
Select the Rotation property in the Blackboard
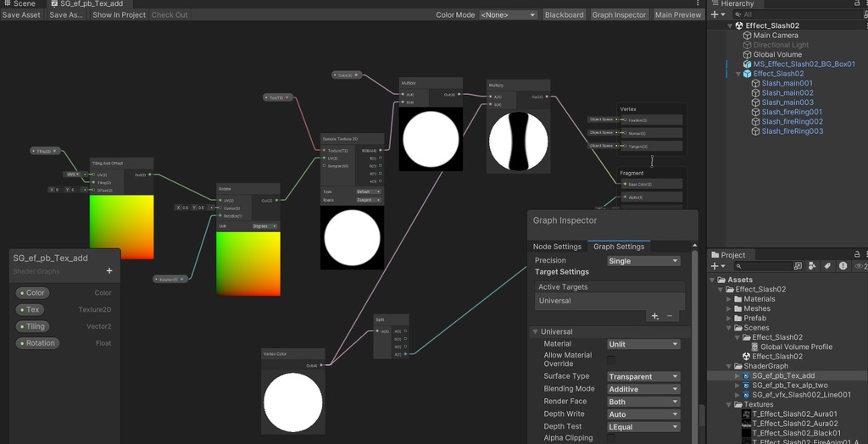tap(37, 343)
